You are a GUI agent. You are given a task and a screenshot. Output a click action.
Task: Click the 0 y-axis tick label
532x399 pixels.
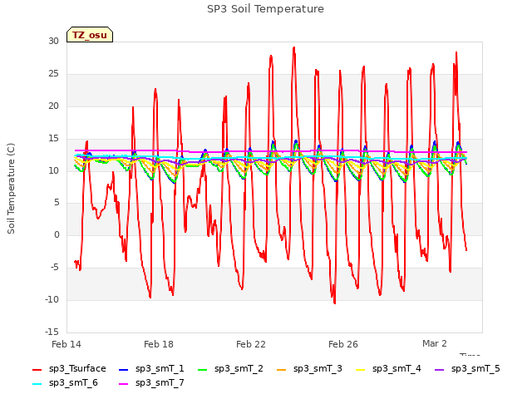57,234
